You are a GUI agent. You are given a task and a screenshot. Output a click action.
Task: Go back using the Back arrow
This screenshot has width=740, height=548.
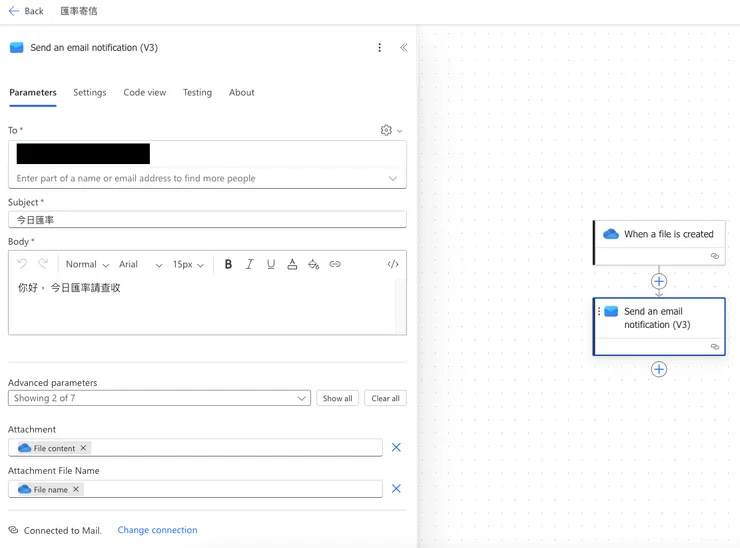(14, 11)
